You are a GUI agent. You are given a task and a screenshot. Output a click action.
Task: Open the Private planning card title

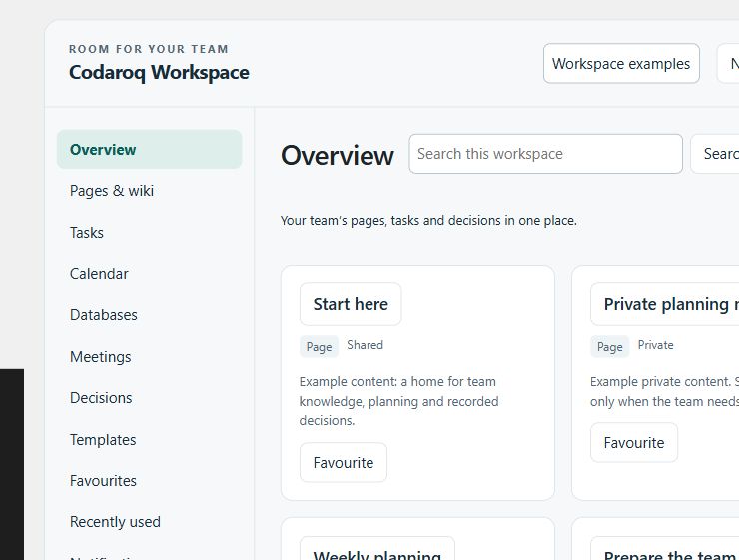coord(664,304)
